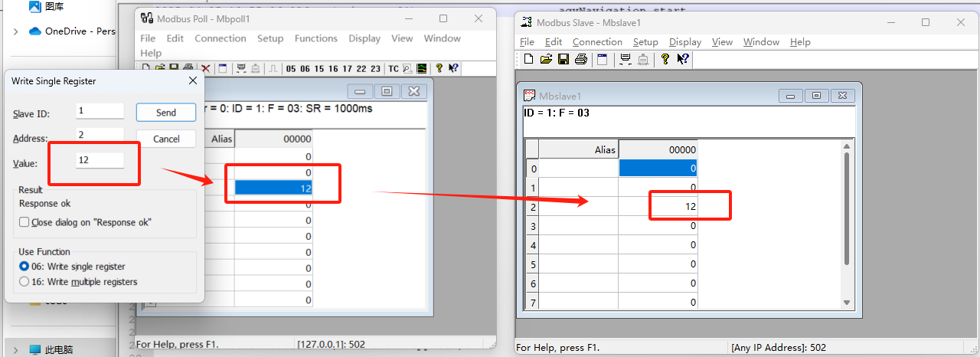Image resolution: width=980 pixels, height=357 pixels.
Task: Click Value input field showing 12
Action: (100, 160)
